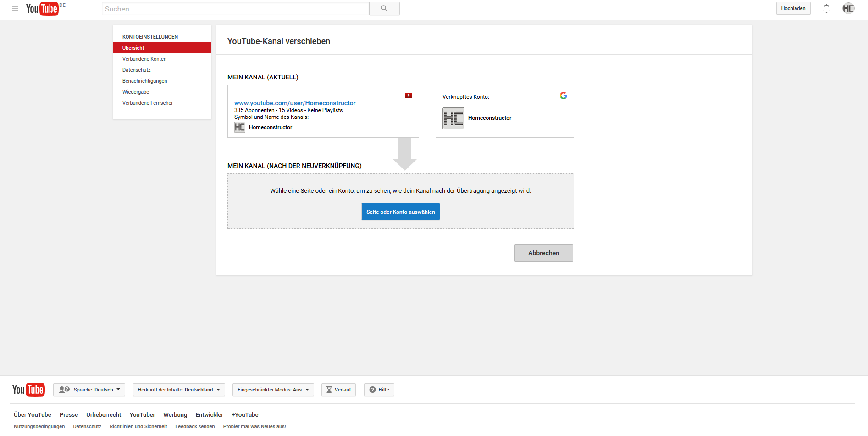Click the large HC avatar of linked account
Image resolution: width=868 pixels, height=436 pixels.
453,118
